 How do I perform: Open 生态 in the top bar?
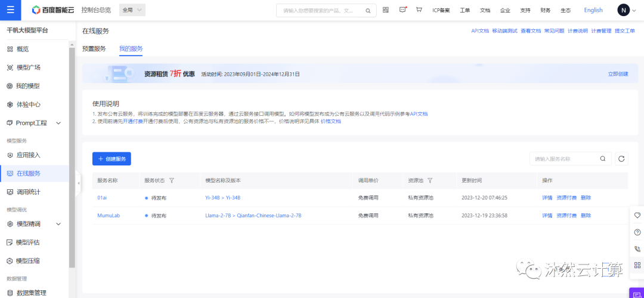pyautogui.click(x=565, y=10)
